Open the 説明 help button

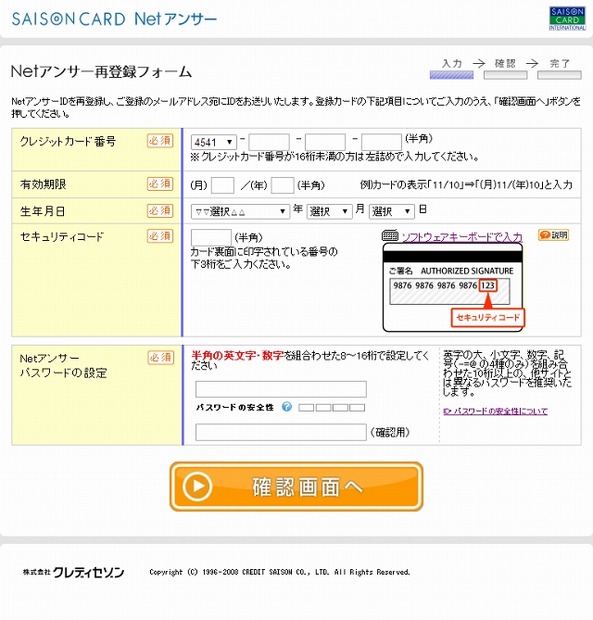coord(553,235)
